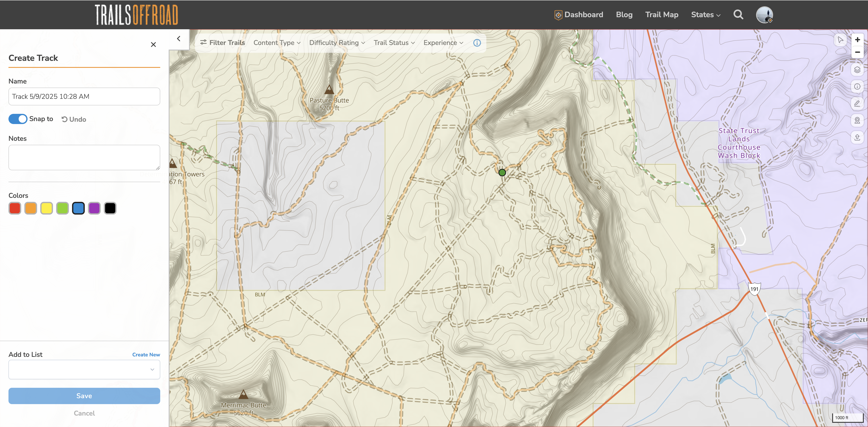This screenshot has width=868, height=427.
Task: Undo the last track point
Action: pyautogui.click(x=74, y=119)
